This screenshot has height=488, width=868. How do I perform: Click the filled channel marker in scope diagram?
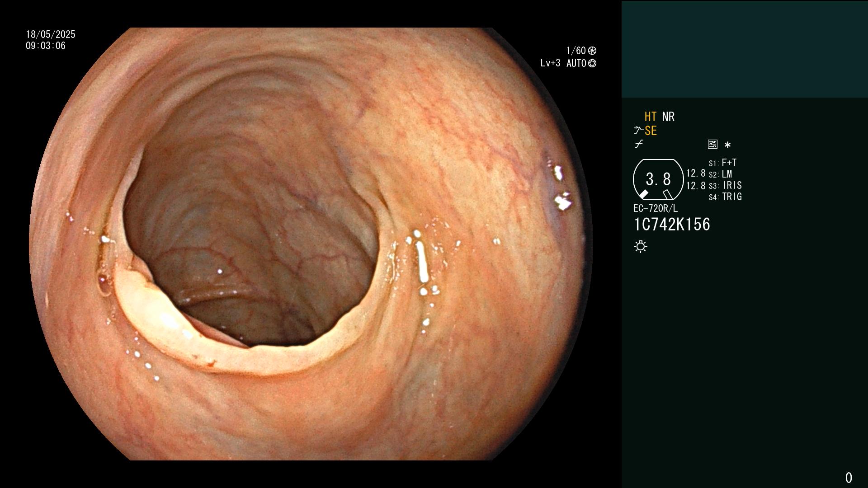point(643,194)
